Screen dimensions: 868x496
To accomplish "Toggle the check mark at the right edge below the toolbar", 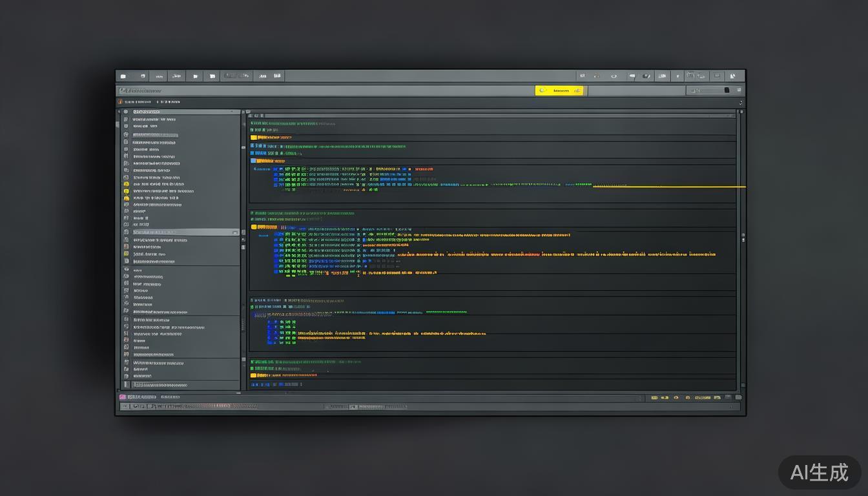I will 740,102.
